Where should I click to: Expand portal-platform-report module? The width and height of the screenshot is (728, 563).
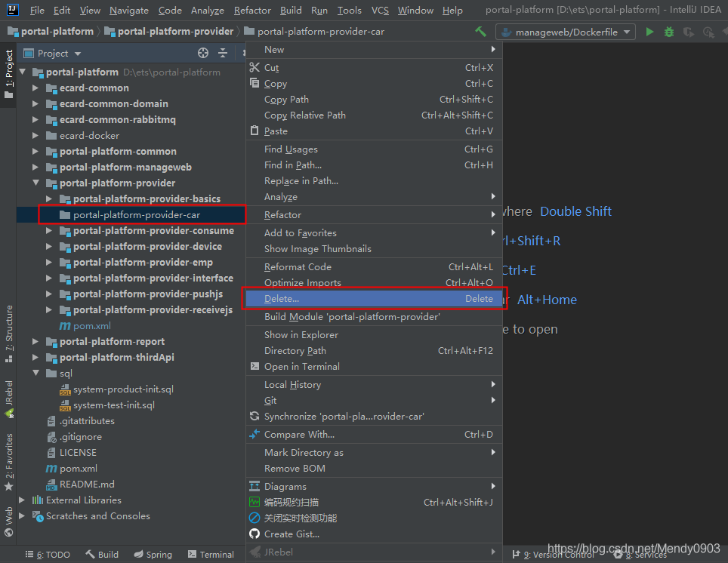point(35,342)
